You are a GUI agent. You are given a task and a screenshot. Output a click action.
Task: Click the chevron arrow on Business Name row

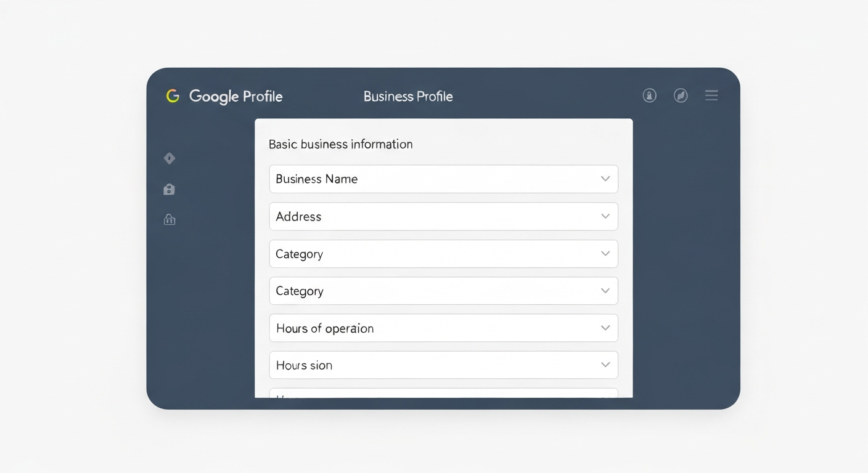point(605,179)
